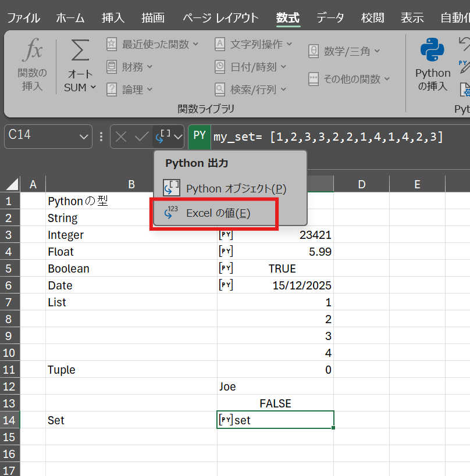Click the PY icon in the set cell
The width and height of the screenshot is (470, 476).
(226, 420)
